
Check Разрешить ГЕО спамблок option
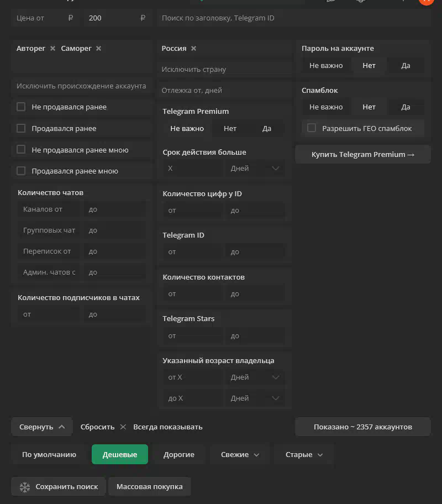312,128
